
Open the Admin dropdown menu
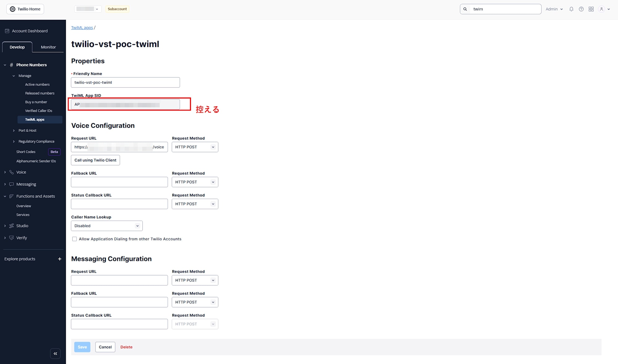(554, 9)
